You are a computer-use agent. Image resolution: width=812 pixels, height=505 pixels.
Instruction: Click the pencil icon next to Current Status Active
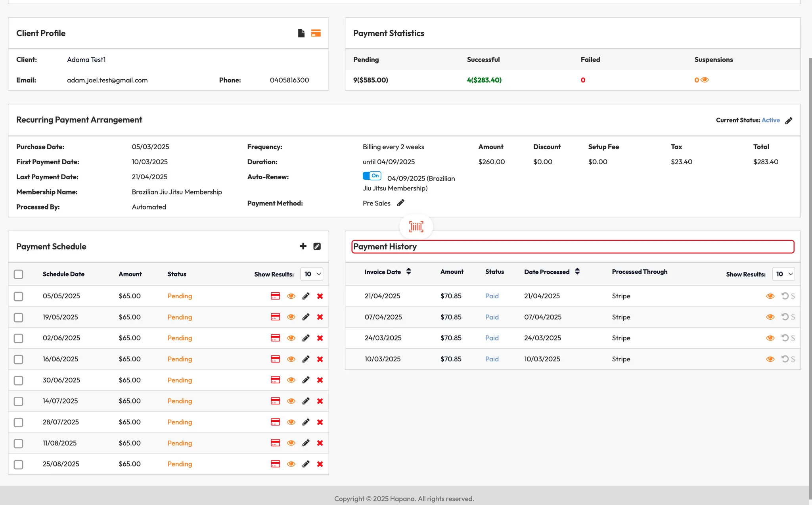789,121
